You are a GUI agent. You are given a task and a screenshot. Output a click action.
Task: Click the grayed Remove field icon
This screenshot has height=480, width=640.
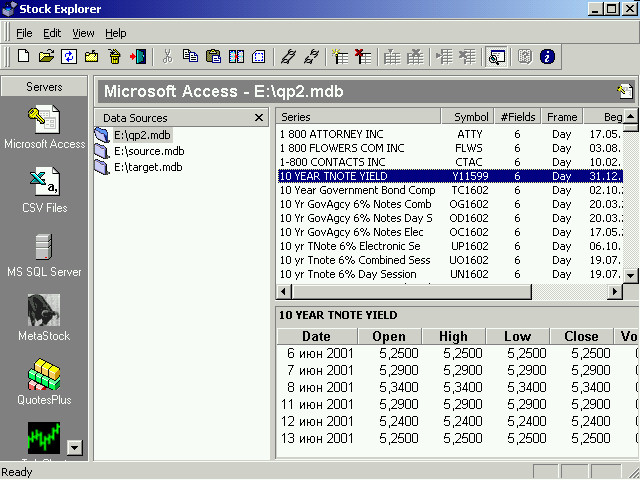click(x=467, y=56)
